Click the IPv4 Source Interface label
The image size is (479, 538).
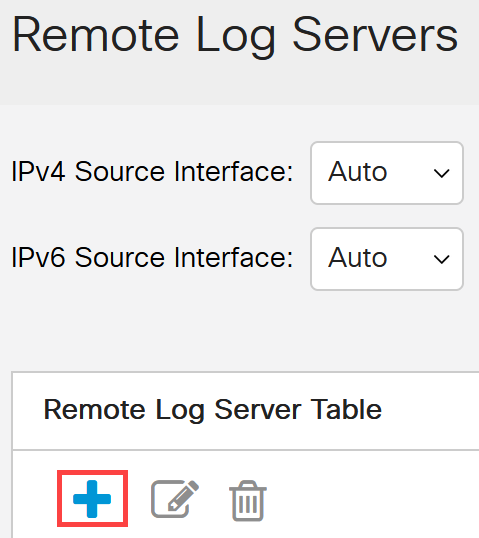click(x=152, y=172)
